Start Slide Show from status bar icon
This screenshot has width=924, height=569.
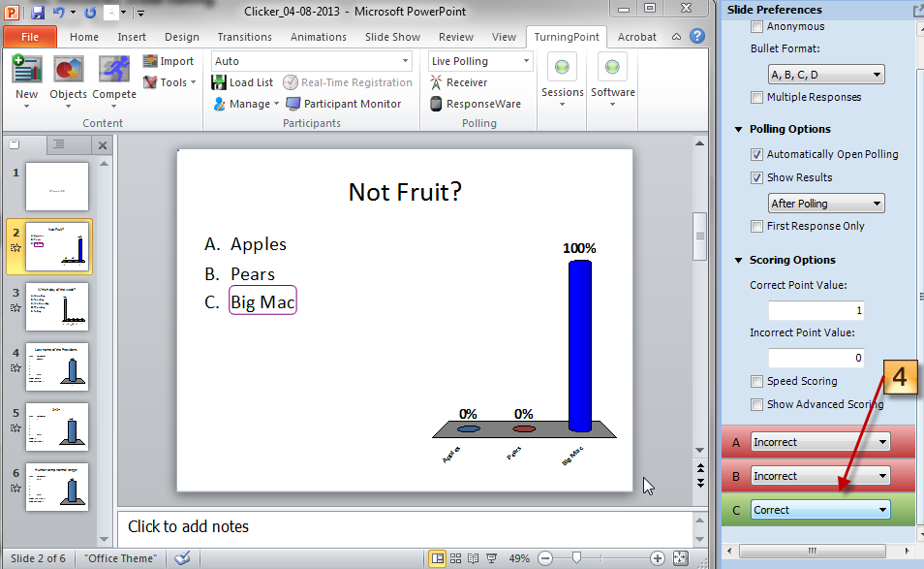(x=491, y=557)
